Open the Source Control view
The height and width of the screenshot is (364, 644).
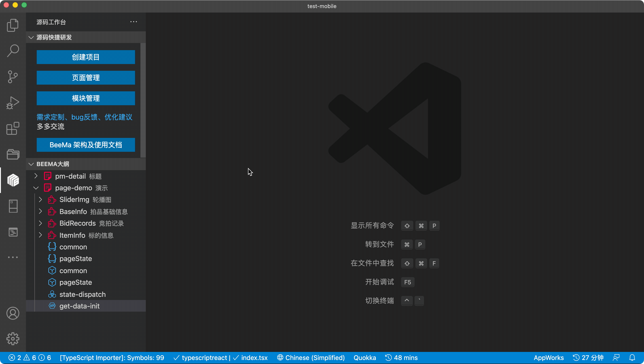coord(13,77)
